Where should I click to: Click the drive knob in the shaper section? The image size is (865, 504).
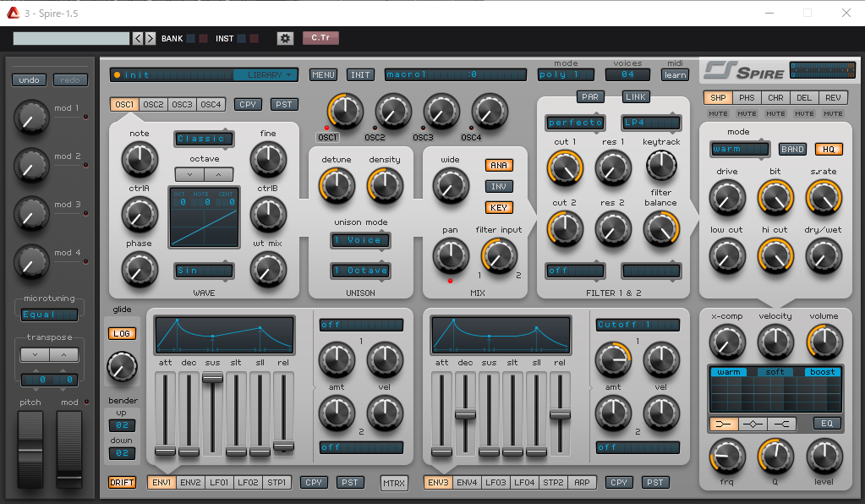[x=727, y=197]
